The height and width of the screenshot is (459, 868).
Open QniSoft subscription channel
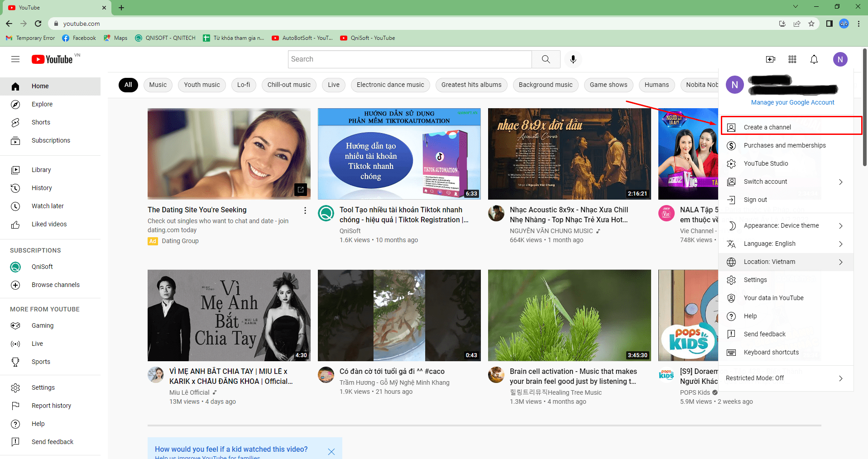tap(50, 267)
